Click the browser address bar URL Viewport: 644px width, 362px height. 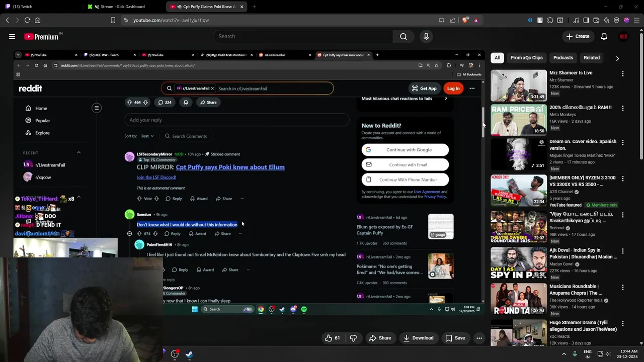point(171,20)
